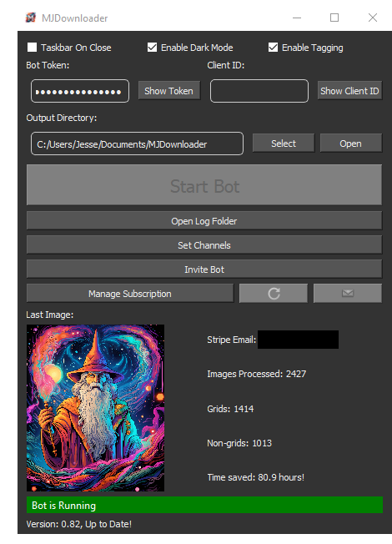Click the Show Token button
The height and width of the screenshot is (544, 392).
(169, 91)
